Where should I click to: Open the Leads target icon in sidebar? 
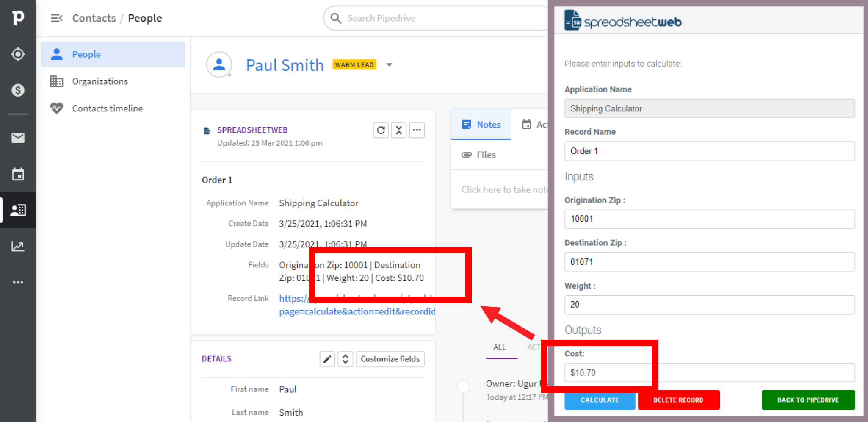pos(18,54)
